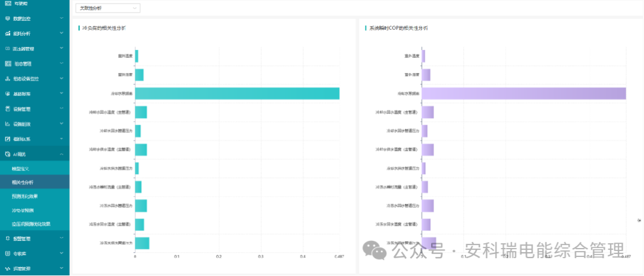Viewport: 644px width, 276px height.
Task: Click the 设备能效 bar chart icon
Action: (7, 124)
